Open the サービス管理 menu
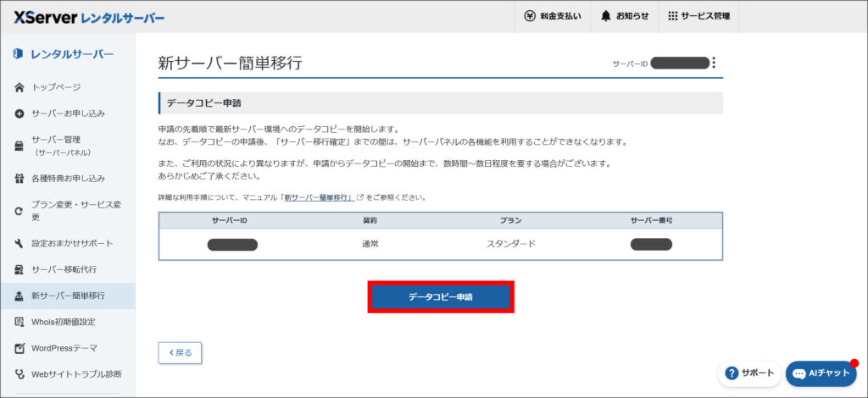Screen dimensions: 868x398 [698, 16]
